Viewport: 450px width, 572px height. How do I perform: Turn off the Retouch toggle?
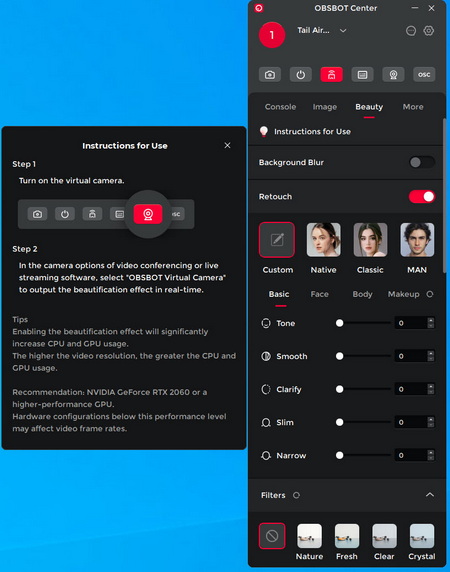coord(422,197)
